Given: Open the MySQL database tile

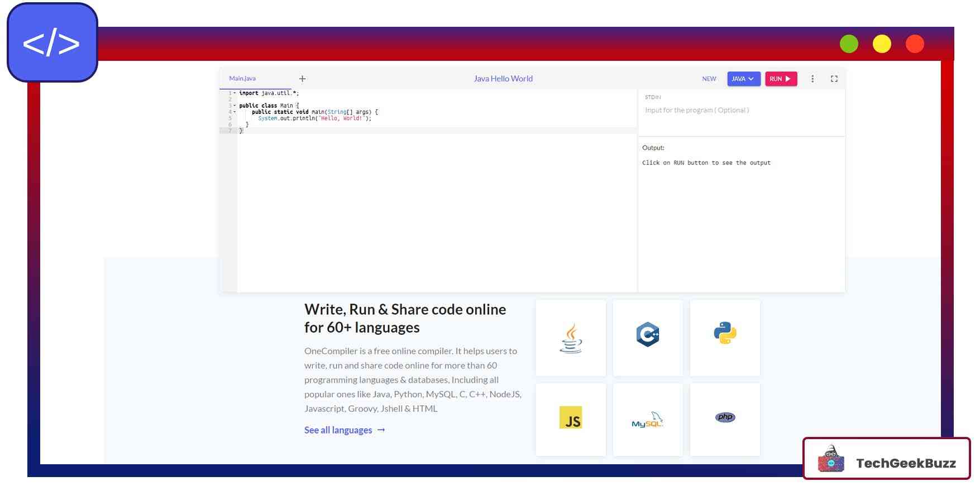Looking at the screenshot, I should [x=648, y=418].
